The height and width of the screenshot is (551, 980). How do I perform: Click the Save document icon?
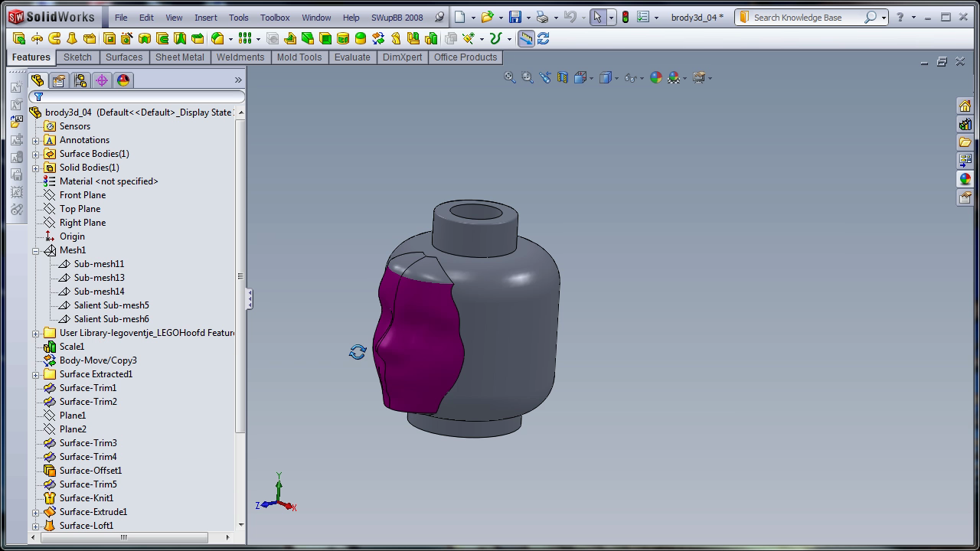515,17
